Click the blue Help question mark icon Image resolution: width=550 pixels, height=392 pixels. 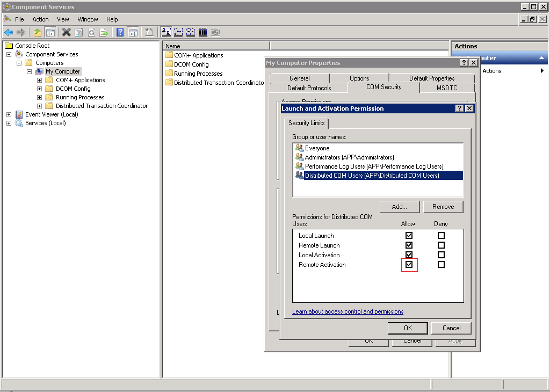pyautogui.click(x=120, y=32)
